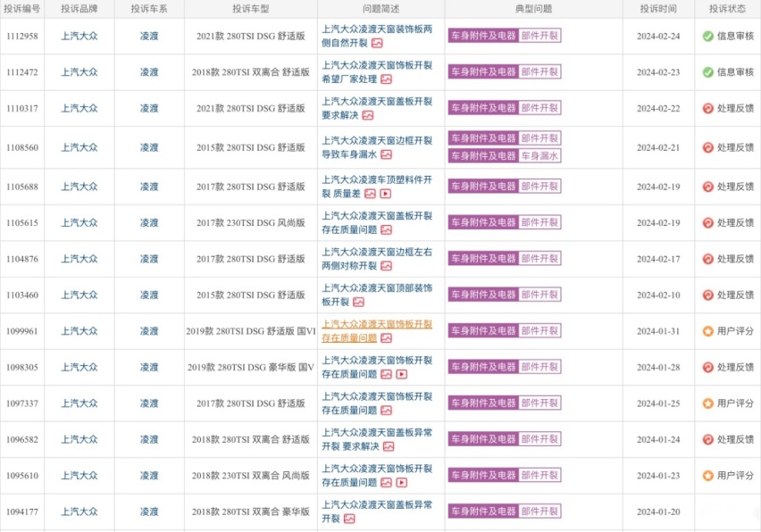Play video icon for complaint 1095610
Image resolution: width=761 pixels, height=532 pixels.
click(401, 483)
